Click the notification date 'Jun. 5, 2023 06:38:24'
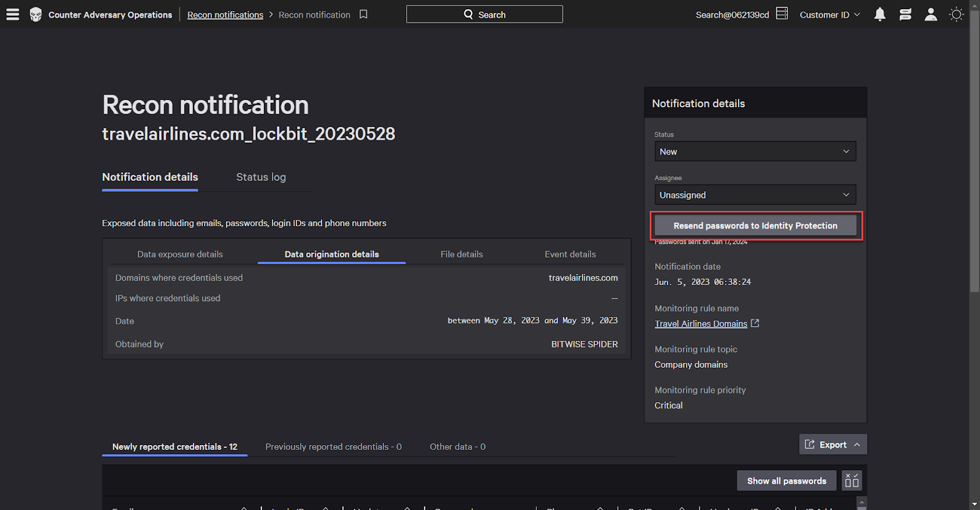Image resolution: width=980 pixels, height=510 pixels. tap(703, 282)
